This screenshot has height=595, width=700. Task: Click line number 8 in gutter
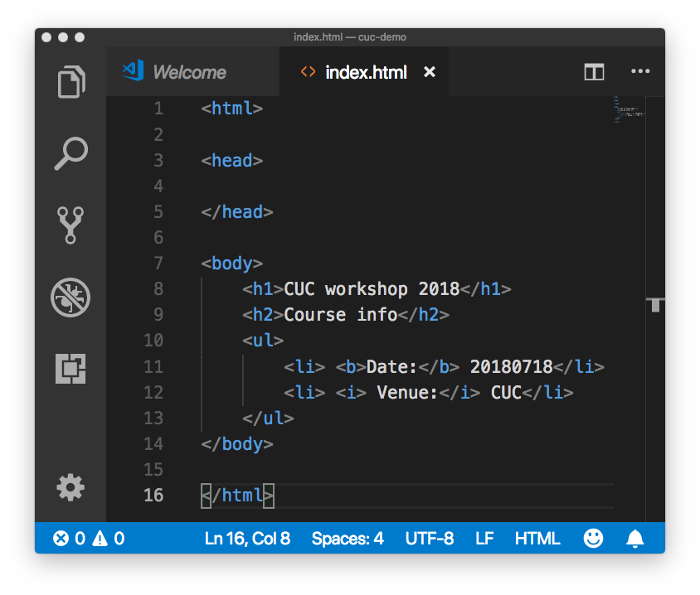(158, 289)
